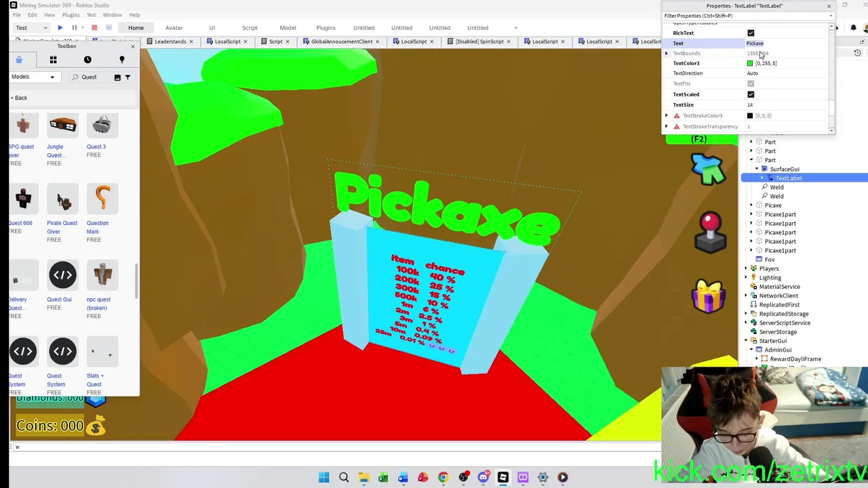Expand the TextStrokeTransparency property
The width and height of the screenshot is (868, 488).
coord(666,126)
